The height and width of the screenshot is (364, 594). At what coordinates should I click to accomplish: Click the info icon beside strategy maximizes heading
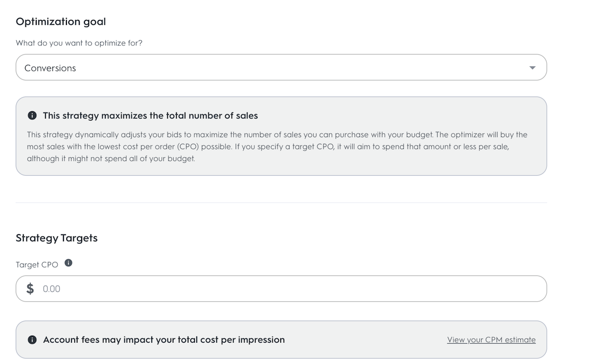tap(32, 115)
